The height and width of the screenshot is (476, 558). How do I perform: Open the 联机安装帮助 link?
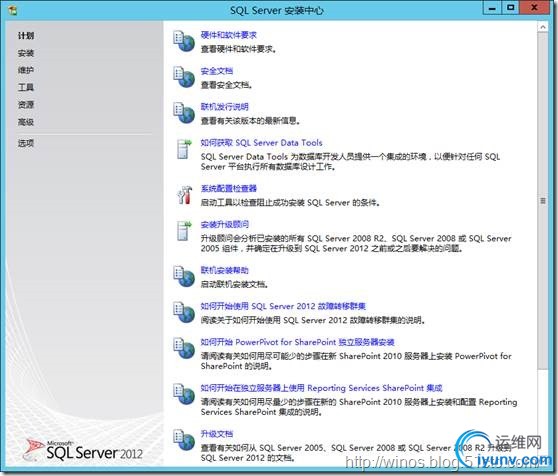225,270
